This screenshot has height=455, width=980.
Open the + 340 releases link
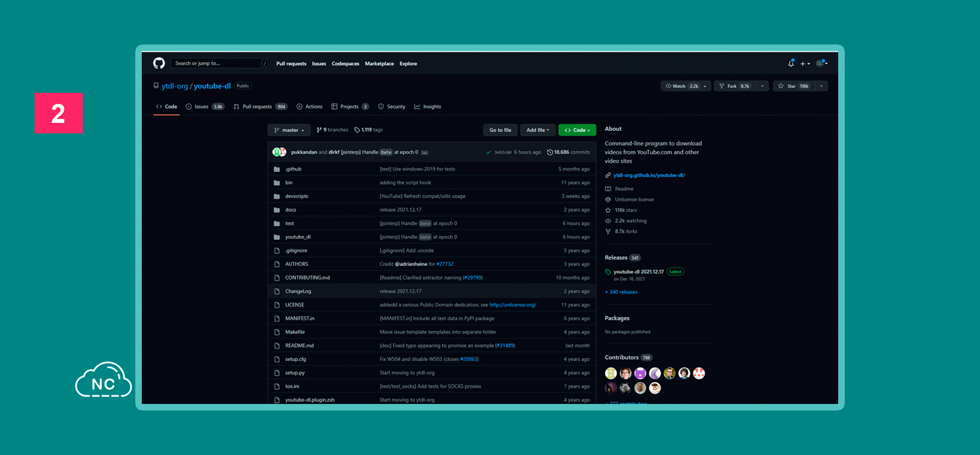(621, 292)
